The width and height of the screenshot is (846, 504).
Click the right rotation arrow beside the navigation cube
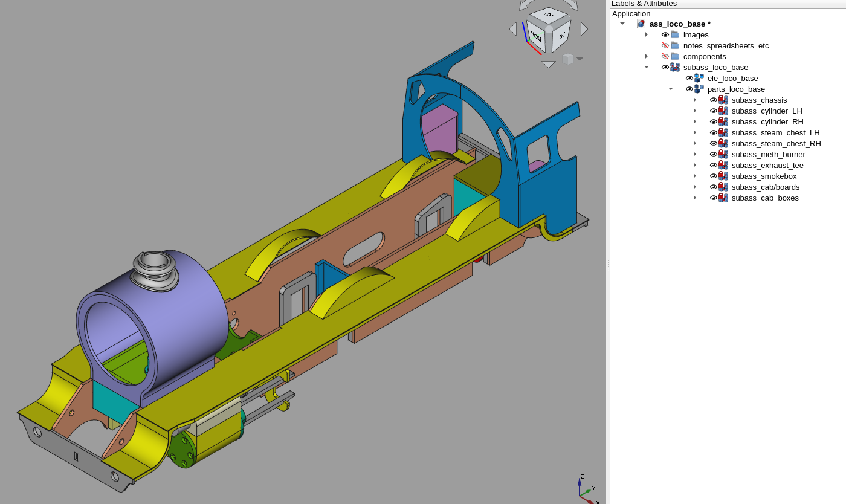584,28
